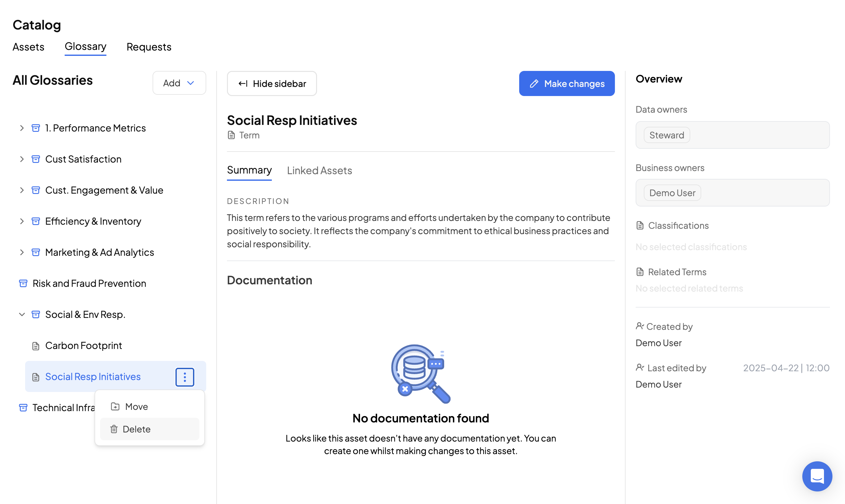Image resolution: width=845 pixels, height=504 pixels.
Task: Click the Carbon Footprint term document icon
Action: coord(36,346)
